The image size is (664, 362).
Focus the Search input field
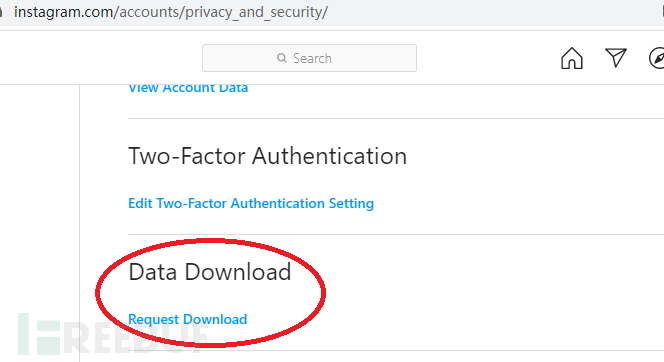coord(309,58)
